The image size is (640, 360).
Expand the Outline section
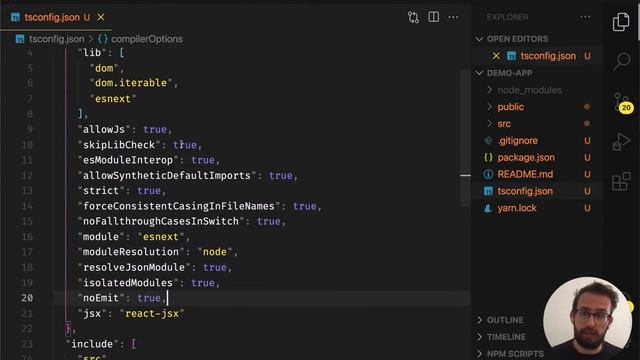pos(504,320)
